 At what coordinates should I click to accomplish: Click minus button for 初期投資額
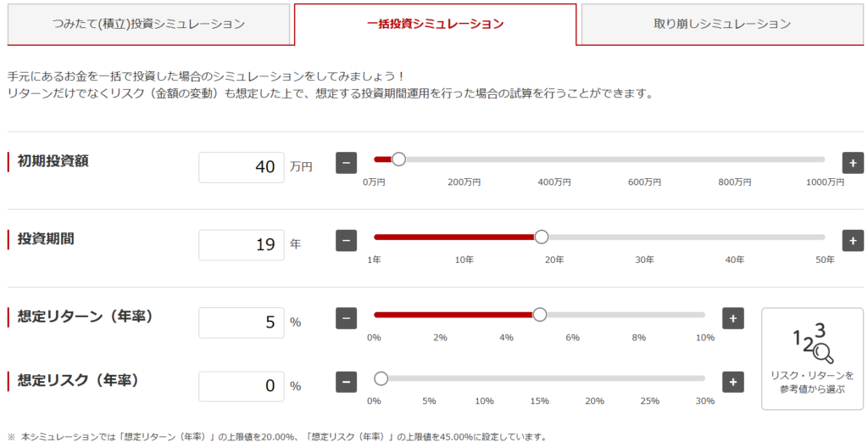click(346, 162)
